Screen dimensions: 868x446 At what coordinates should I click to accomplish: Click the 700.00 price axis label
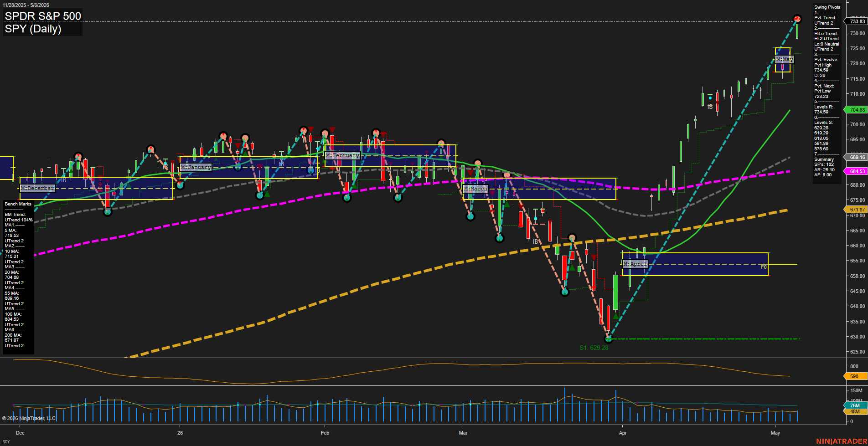[857, 124]
